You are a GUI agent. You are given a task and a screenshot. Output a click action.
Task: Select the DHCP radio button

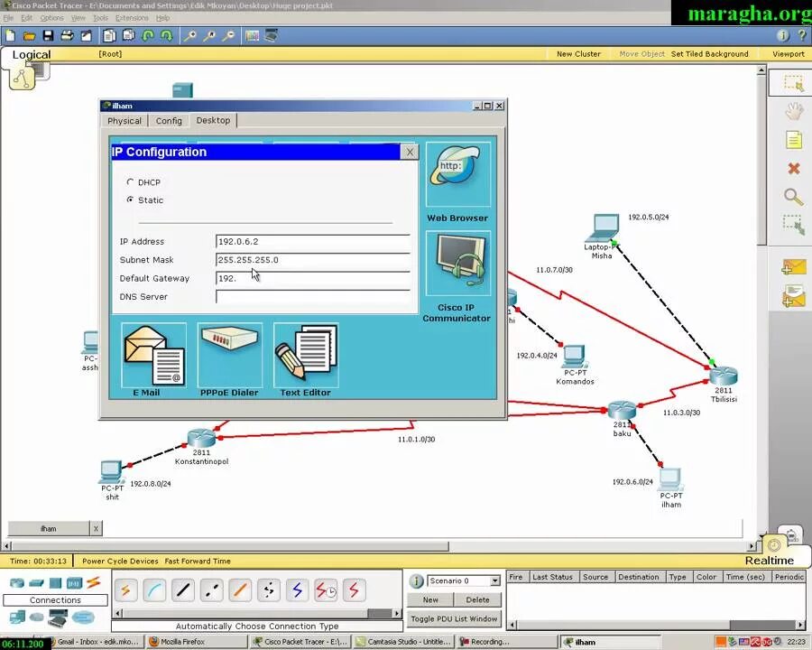(x=130, y=182)
